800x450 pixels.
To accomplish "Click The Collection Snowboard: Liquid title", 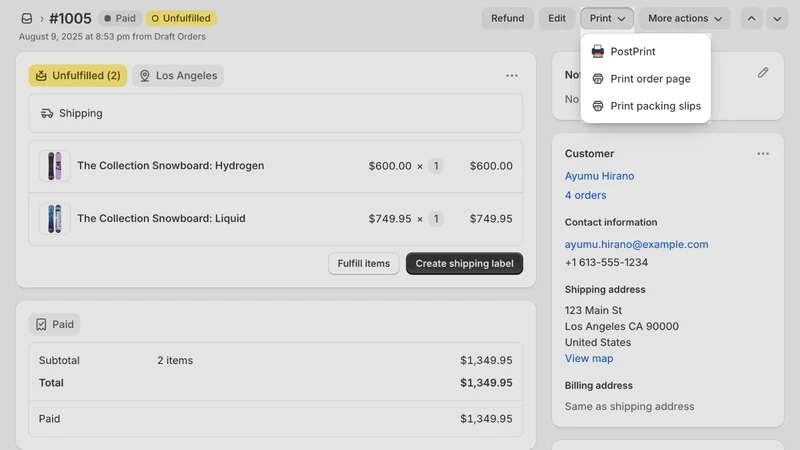I will coord(161,218).
